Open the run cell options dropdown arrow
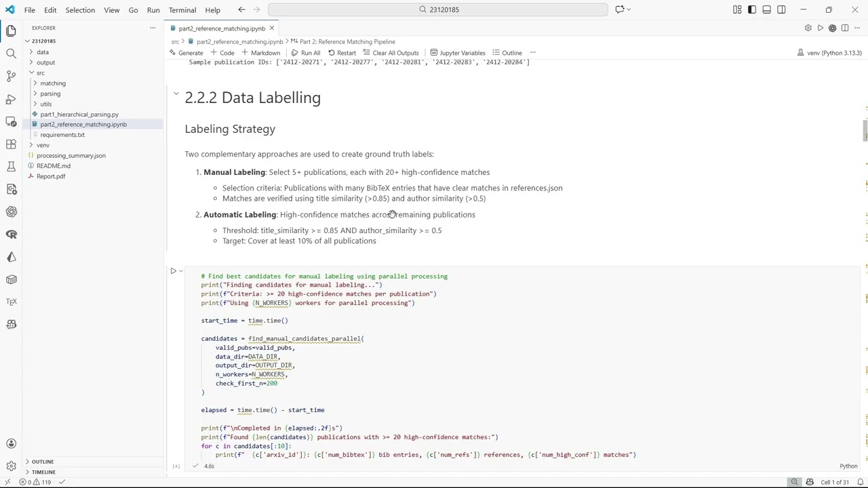Viewport: 868px width, 488px height. [181, 271]
